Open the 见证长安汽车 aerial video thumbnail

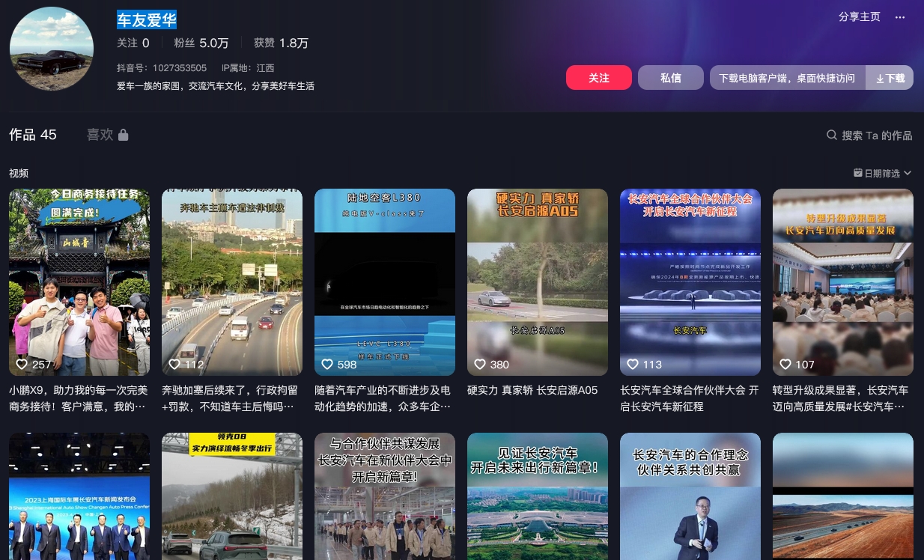[538, 496]
